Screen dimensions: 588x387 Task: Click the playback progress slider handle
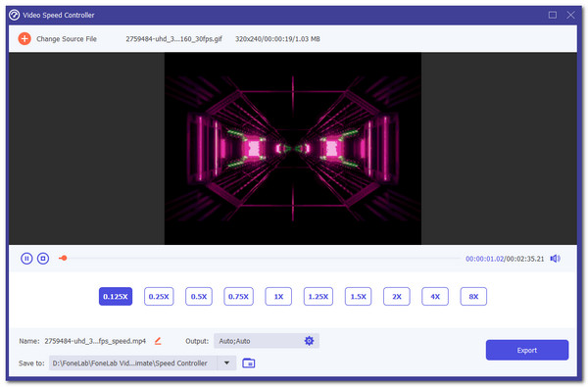point(64,258)
